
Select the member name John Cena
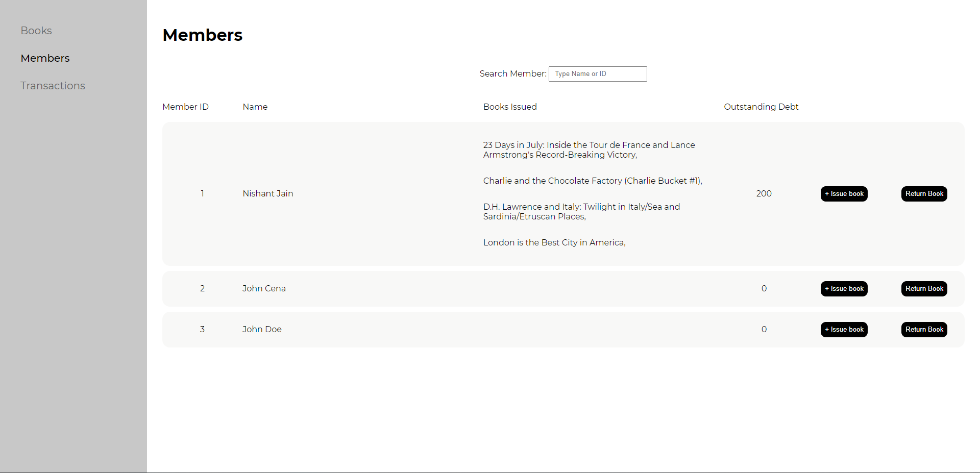(263, 288)
